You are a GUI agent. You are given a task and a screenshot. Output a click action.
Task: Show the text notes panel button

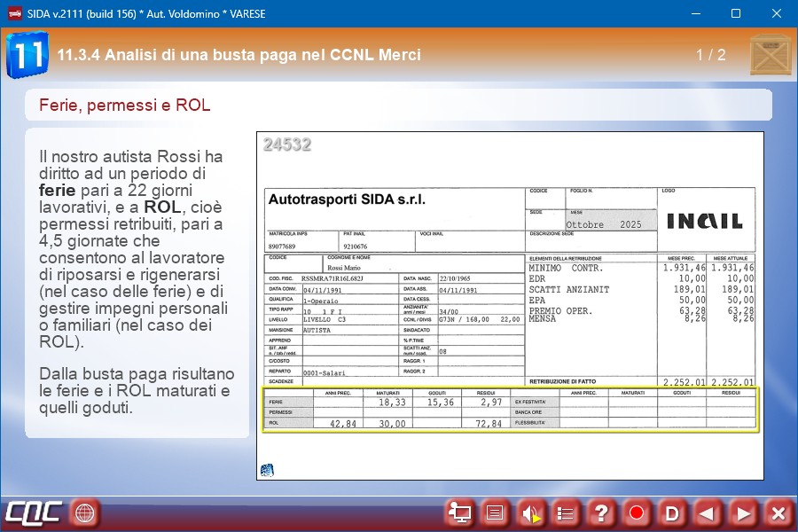[495, 512]
